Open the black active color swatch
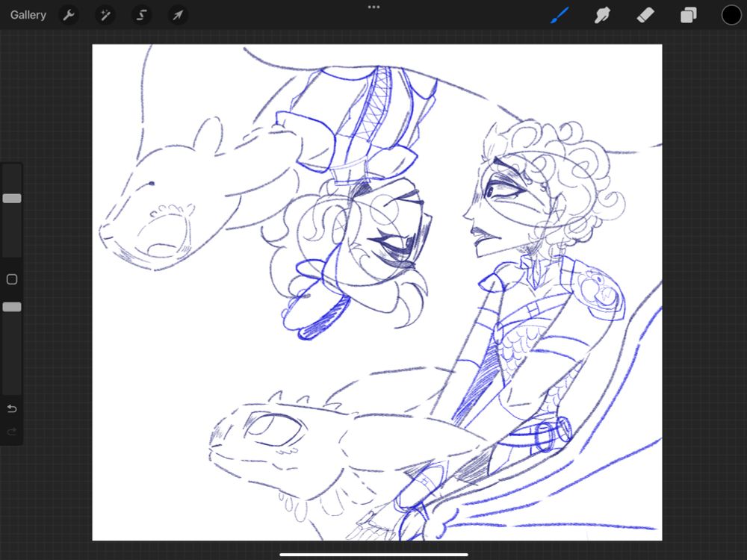 pyautogui.click(x=731, y=15)
